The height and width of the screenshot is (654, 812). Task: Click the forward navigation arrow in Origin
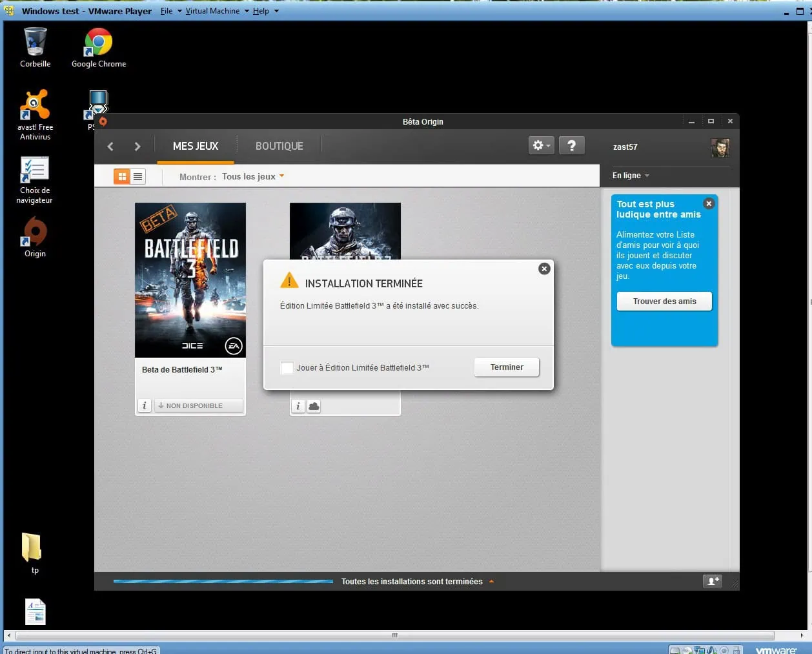pyautogui.click(x=137, y=147)
